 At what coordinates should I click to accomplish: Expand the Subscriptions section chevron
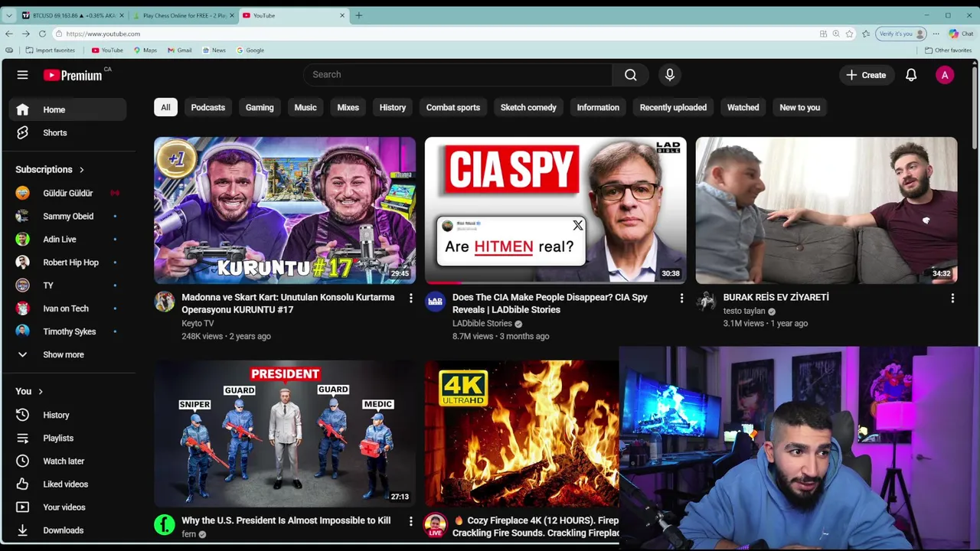tap(81, 170)
